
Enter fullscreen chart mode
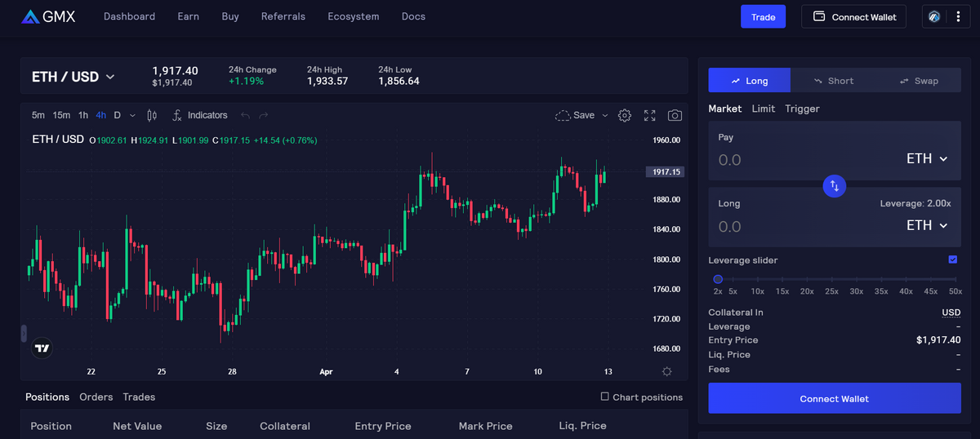tap(650, 115)
